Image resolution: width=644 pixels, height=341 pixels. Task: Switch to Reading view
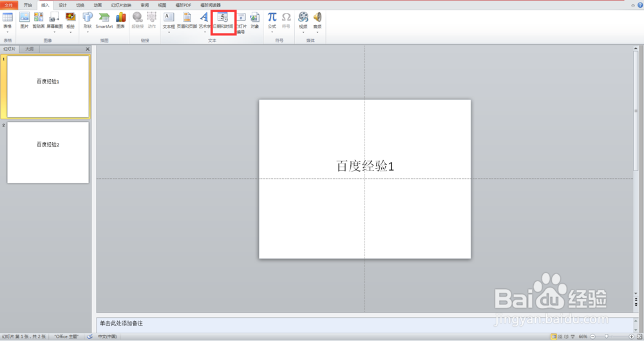566,336
